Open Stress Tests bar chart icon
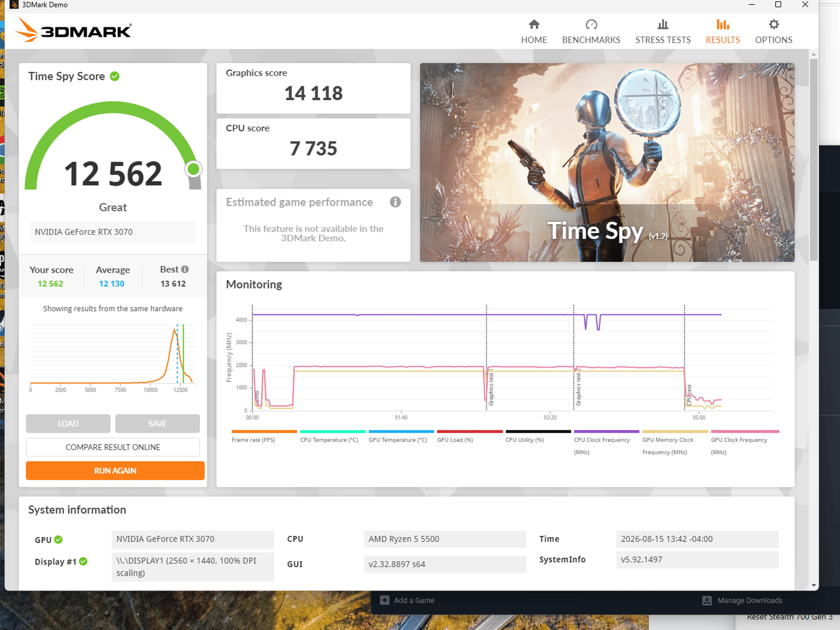The image size is (840, 630). coord(663,25)
